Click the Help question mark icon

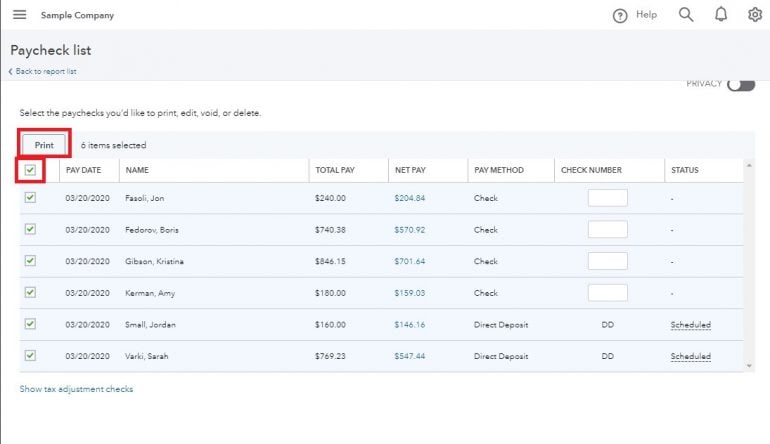pos(620,15)
